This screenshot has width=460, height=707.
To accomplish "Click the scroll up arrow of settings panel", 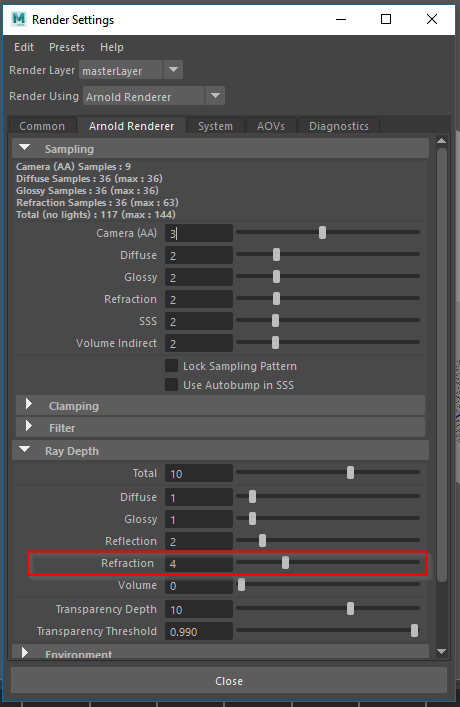I will pyautogui.click(x=442, y=141).
